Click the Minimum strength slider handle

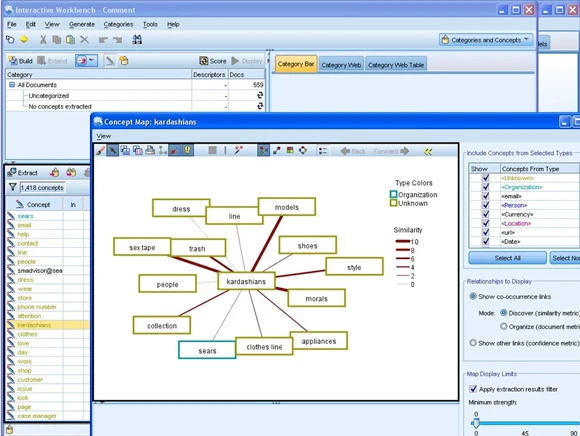[476, 423]
